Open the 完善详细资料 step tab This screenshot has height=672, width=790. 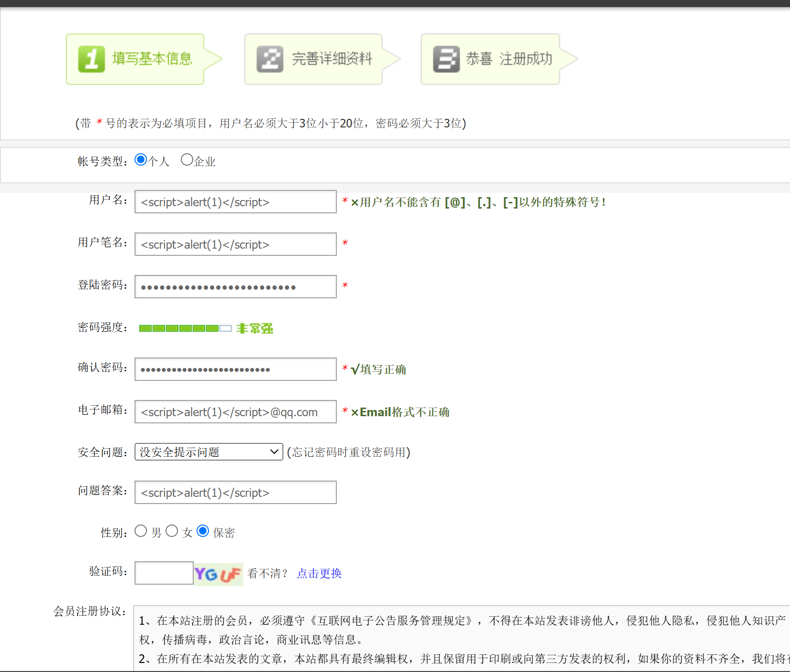tap(322, 59)
